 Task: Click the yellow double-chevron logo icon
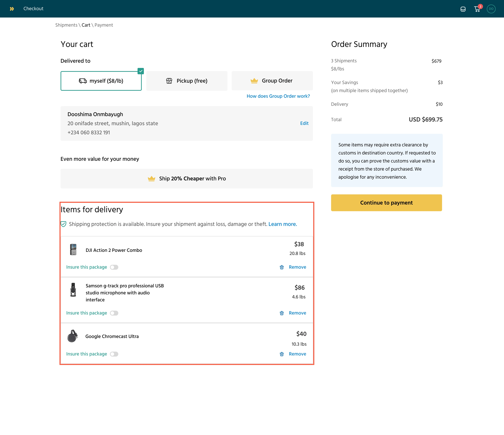pos(12,9)
